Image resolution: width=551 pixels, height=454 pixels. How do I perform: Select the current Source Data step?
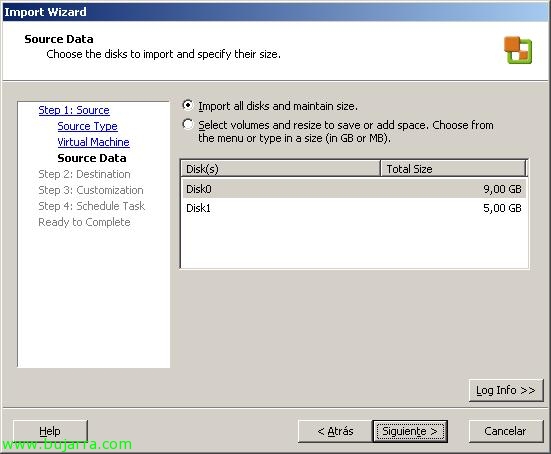pos(92,158)
